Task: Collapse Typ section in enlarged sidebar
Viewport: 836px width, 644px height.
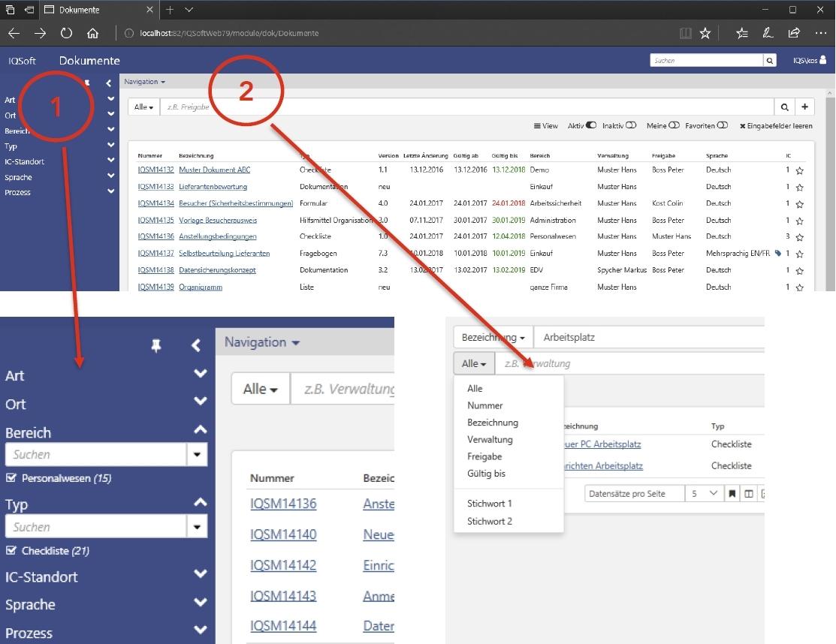Action: (x=200, y=502)
